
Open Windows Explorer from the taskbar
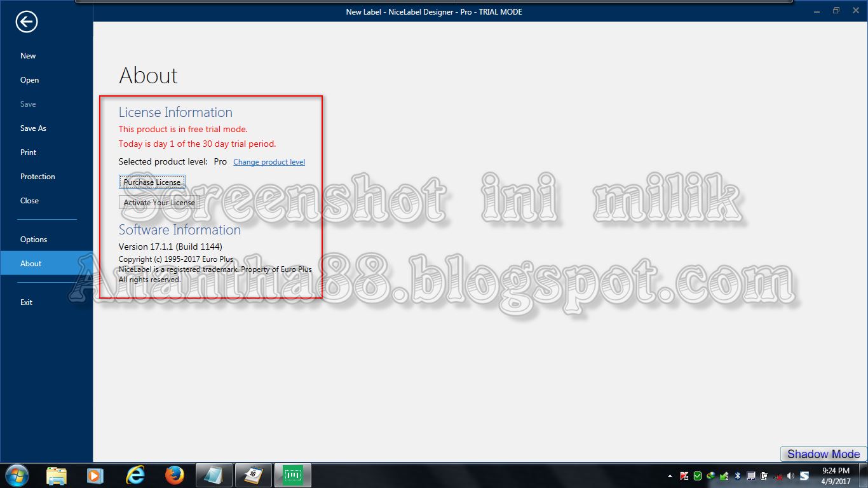click(57, 475)
